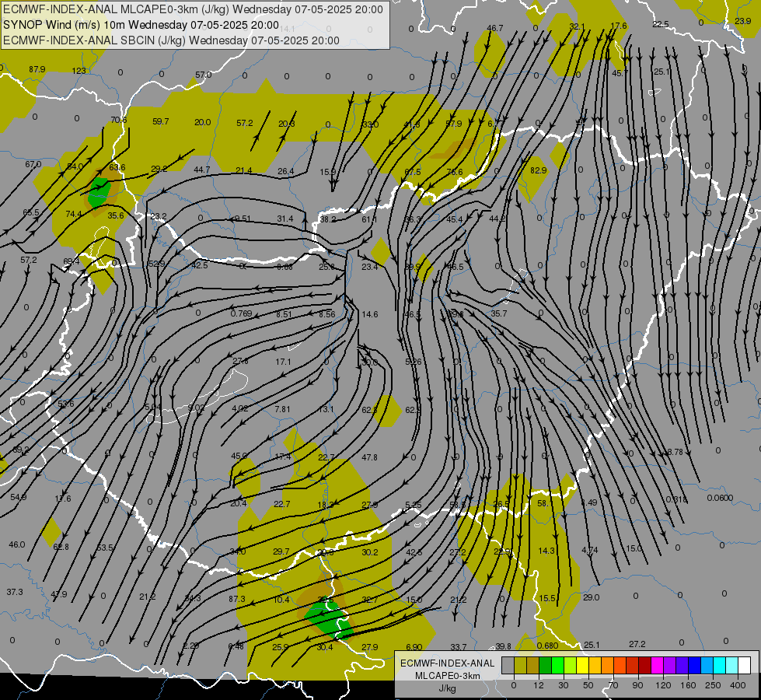The width and height of the screenshot is (761, 700).
Task: Click the map value 30.4
Action: (325, 647)
